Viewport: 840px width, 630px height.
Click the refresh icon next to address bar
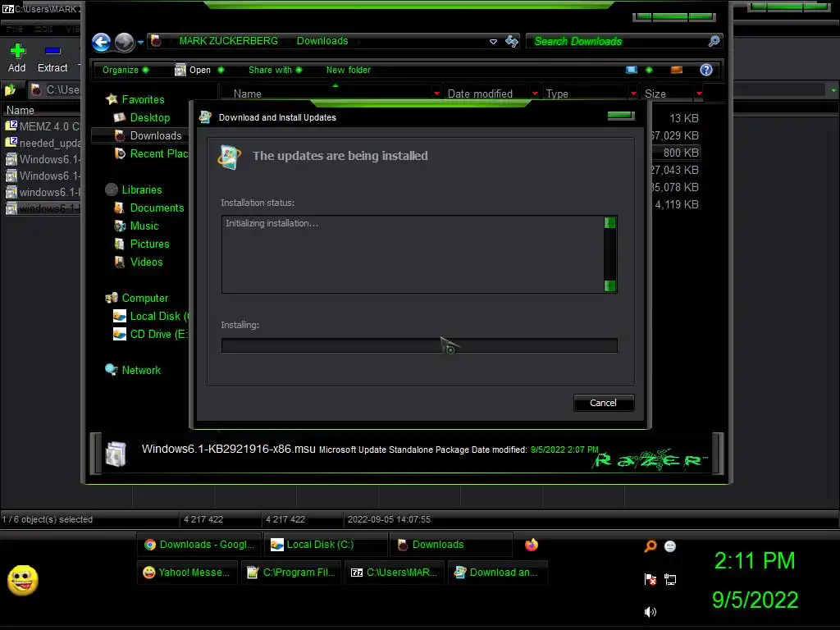point(512,41)
